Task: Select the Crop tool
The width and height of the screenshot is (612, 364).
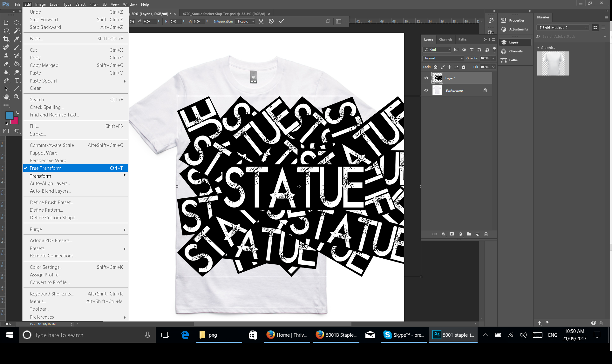Action: pos(6,39)
